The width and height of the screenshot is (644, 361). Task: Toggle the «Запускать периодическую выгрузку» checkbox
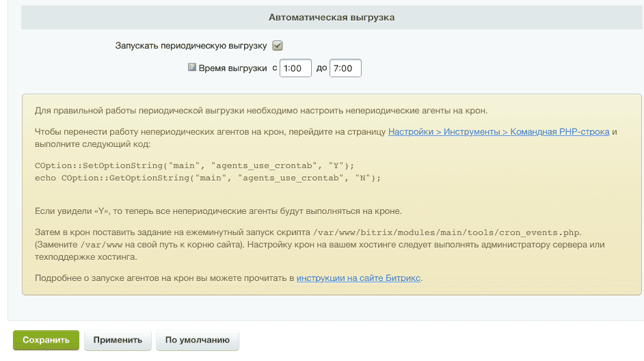coord(278,46)
